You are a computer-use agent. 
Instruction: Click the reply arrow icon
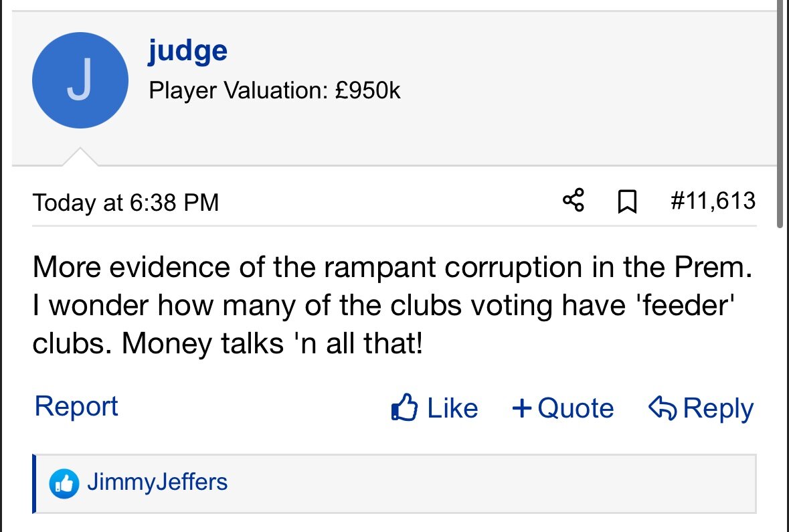point(663,407)
